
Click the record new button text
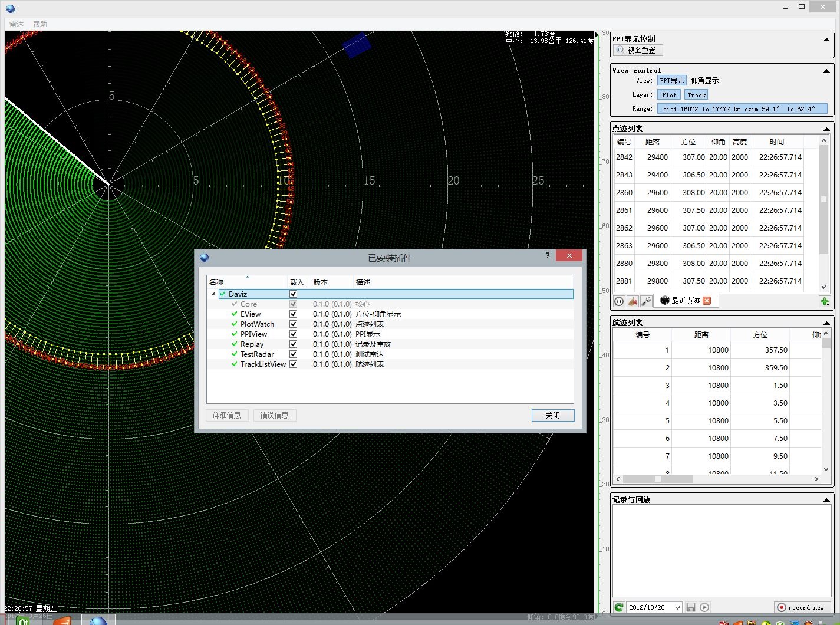click(806, 607)
